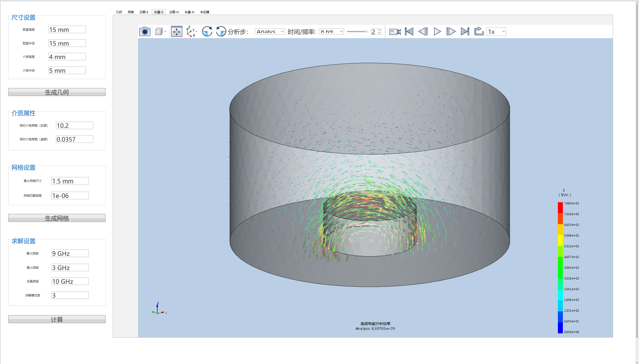Switch to the 云图-H tab
639x364 pixels.
(x=174, y=12)
